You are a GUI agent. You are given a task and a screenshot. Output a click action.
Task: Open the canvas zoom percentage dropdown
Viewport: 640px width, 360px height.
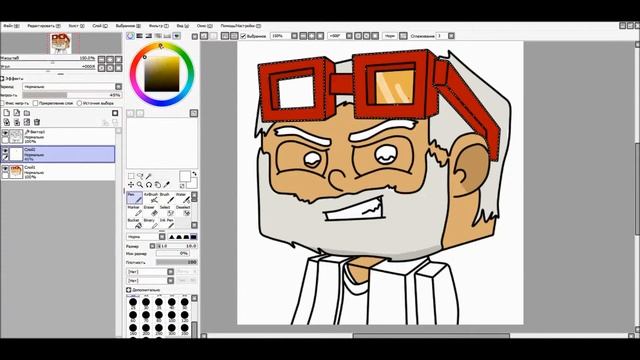point(294,36)
